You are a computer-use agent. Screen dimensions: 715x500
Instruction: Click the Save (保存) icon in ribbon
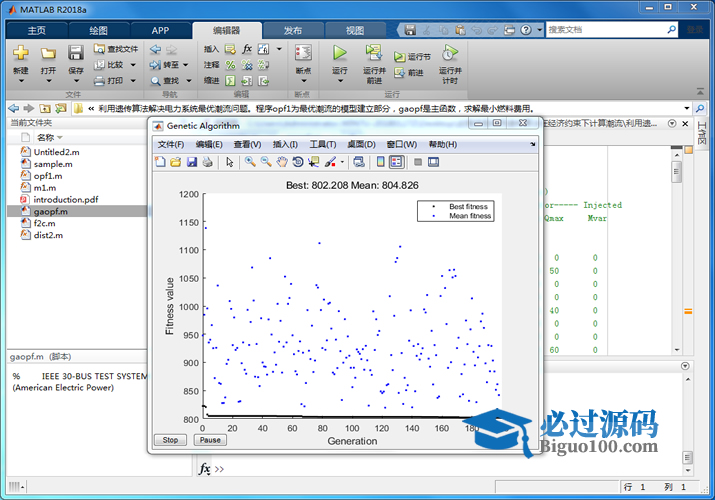[x=76, y=54]
